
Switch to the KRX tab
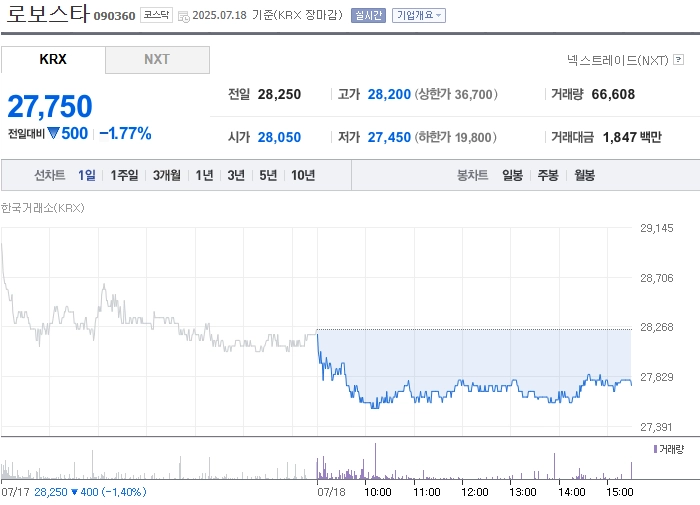53,59
